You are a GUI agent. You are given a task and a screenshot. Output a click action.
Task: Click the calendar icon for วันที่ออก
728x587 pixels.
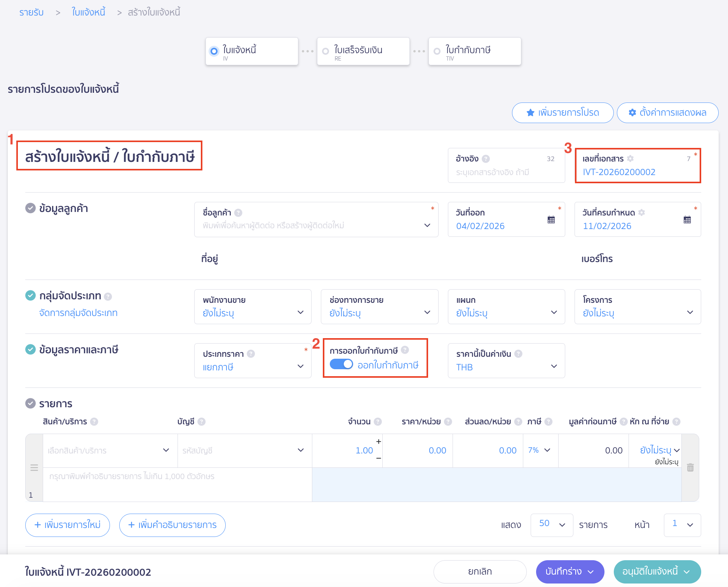click(551, 220)
